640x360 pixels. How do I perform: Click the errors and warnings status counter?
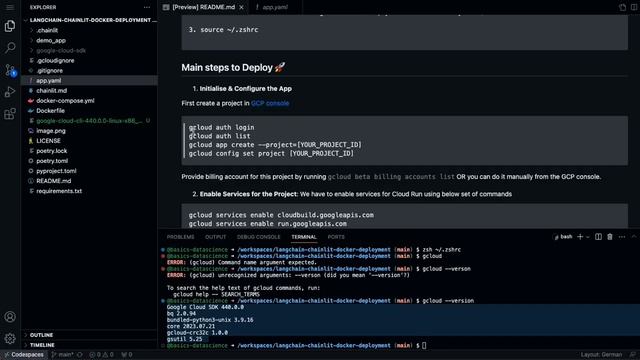[101, 354]
